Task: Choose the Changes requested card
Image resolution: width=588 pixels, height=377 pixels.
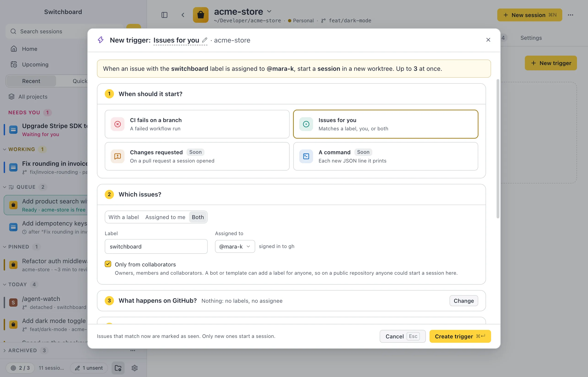Action: pyautogui.click(x=197, y=156)
